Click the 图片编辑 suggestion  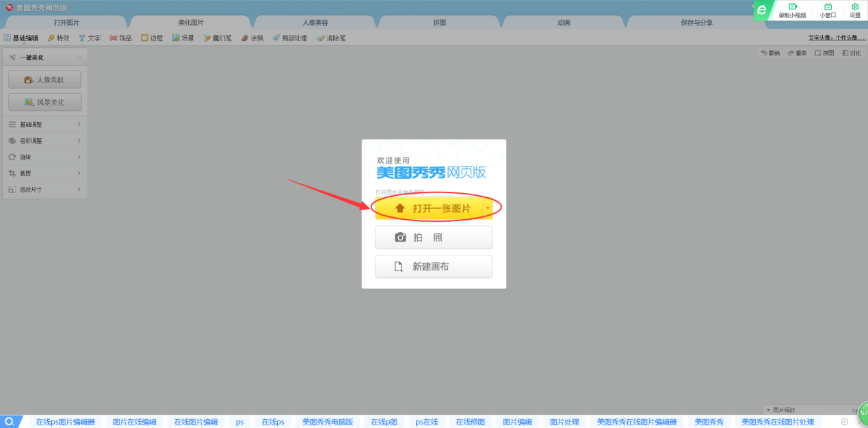pos(517,422)
